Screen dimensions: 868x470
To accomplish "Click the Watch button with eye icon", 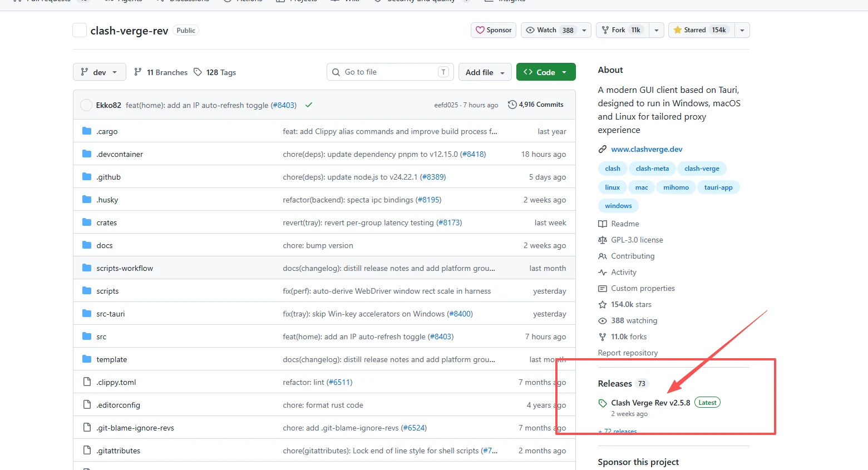I will click(x=550, y=31).
